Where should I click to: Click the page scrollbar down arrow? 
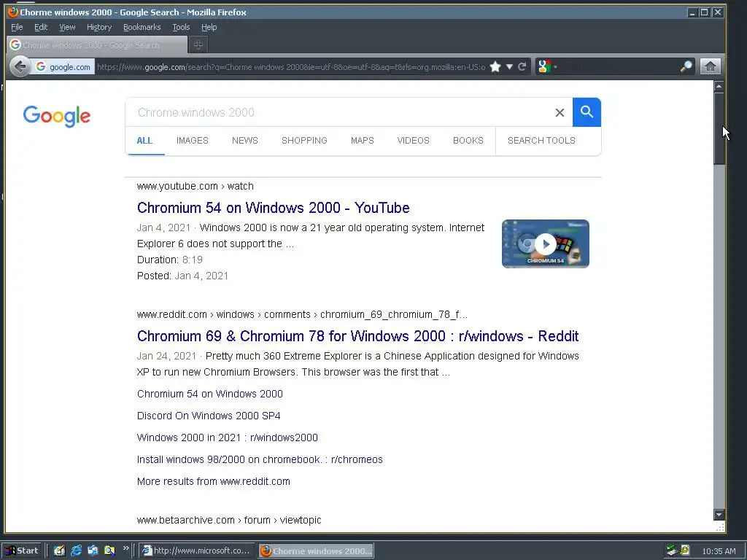pos(719,515)
